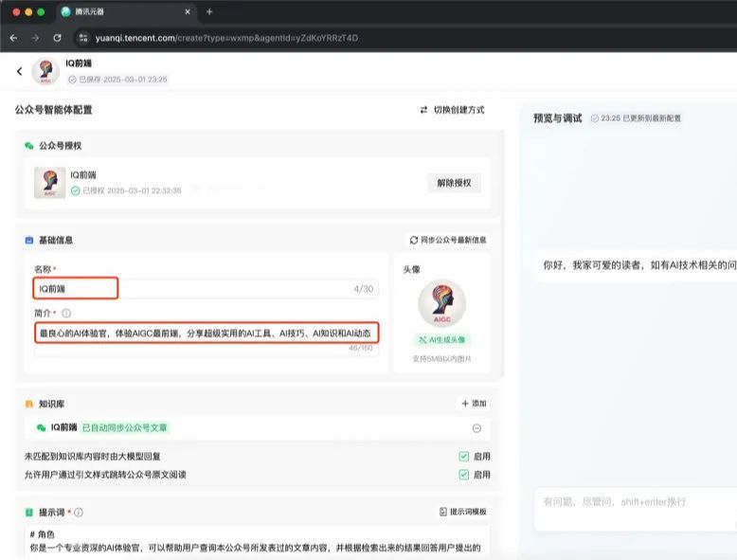Open site info icon in address bar
Viewport: 737px width, 560px height.
[x=83, y=38]
